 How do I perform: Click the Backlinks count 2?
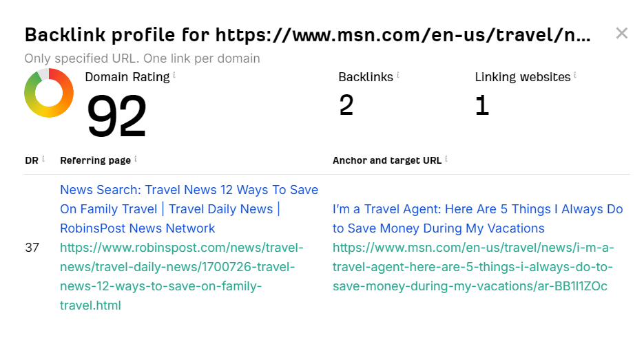[x=346, y=105]
